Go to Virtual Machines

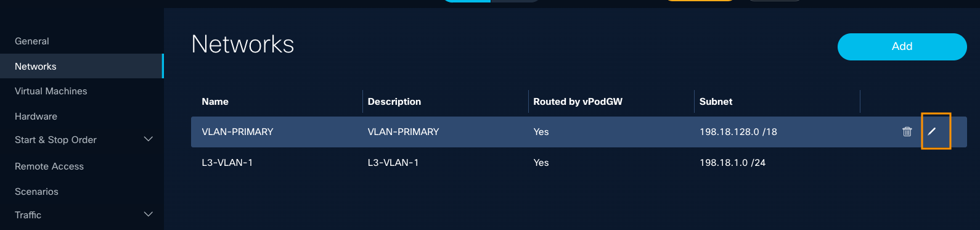tap(51, 91)
